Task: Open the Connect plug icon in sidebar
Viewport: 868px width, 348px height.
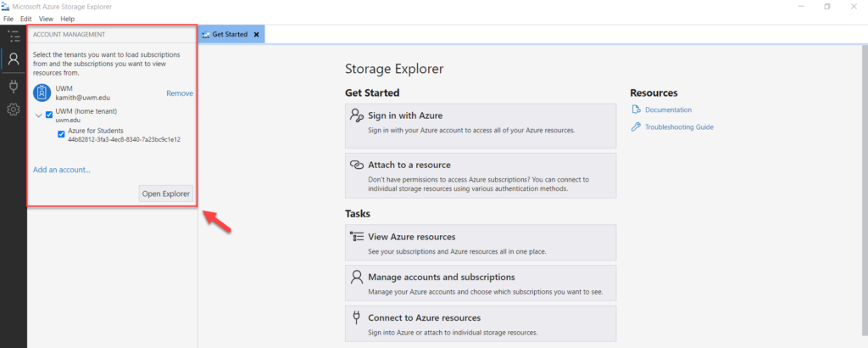Action: pyautogui.click(x=14, y=87)
